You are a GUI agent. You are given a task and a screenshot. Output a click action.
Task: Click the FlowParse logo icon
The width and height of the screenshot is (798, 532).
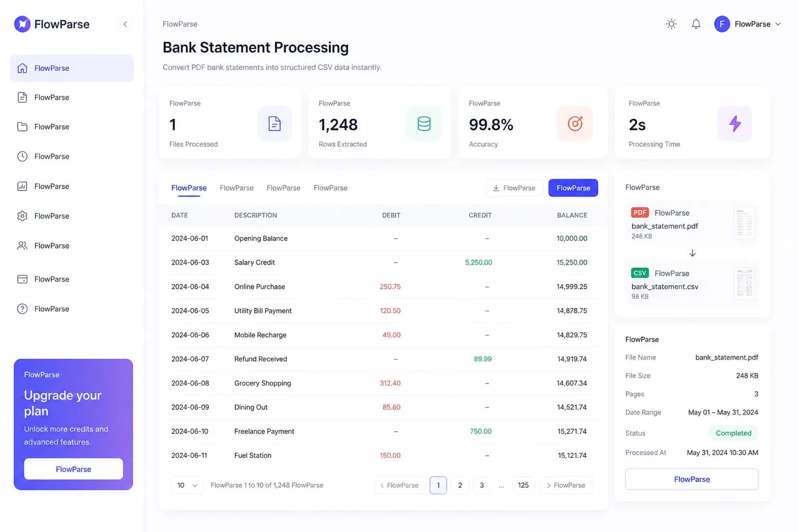pyautogui.click(x=22, y=24)
